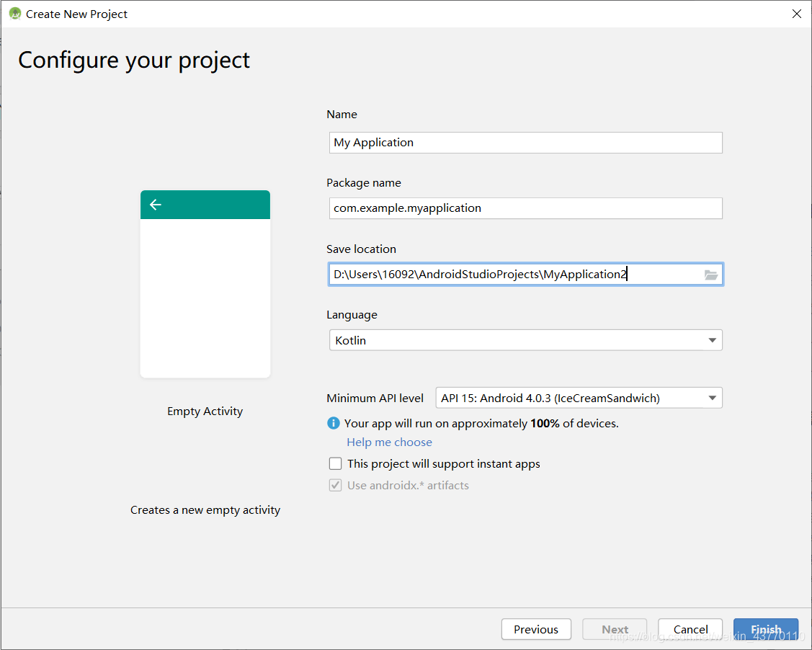Go back with the Previous button
812x650 pixels.
(536, 629)
